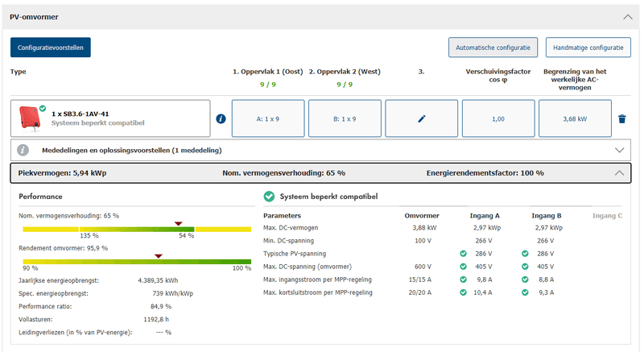Collapse the Piekvermogen details panel
The width and height of the screenshot is (644, 352).
pyautogui.click(x=618, y=172)
